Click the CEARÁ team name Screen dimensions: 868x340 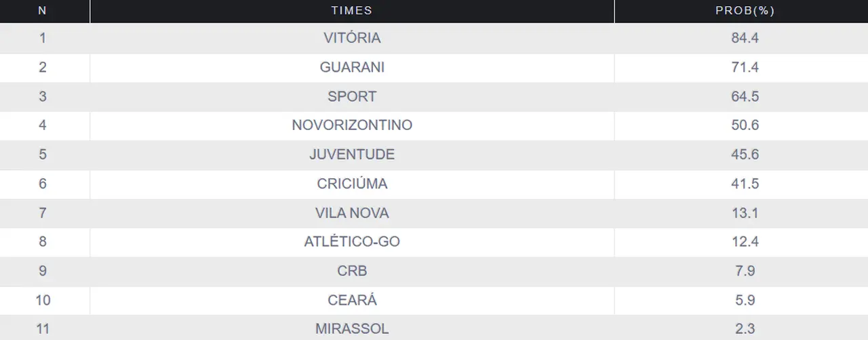click(x=352, y=300)
